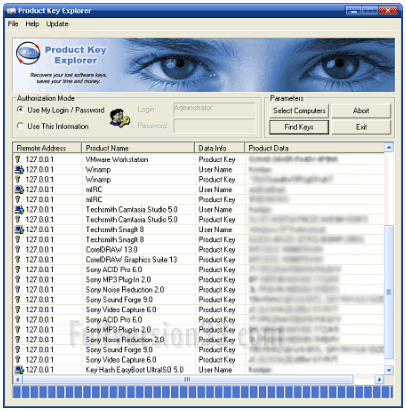
Task: Open the Help menu
Action: point(32,24)
